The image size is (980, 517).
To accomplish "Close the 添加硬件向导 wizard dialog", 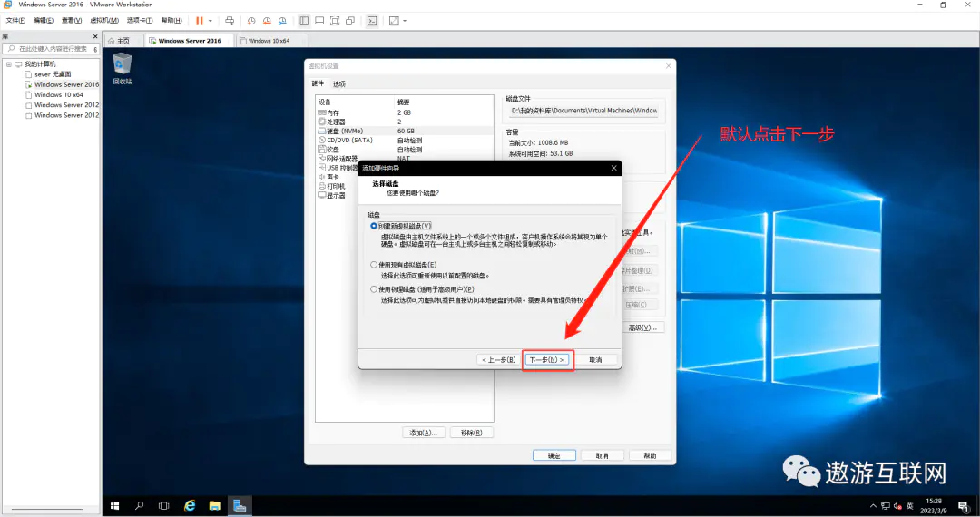I will (613, 168).
